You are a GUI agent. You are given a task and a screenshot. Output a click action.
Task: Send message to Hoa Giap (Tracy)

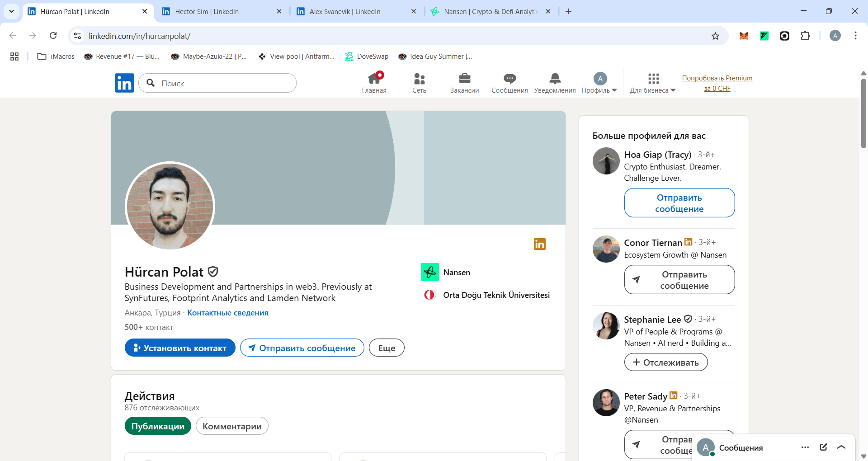679,203
